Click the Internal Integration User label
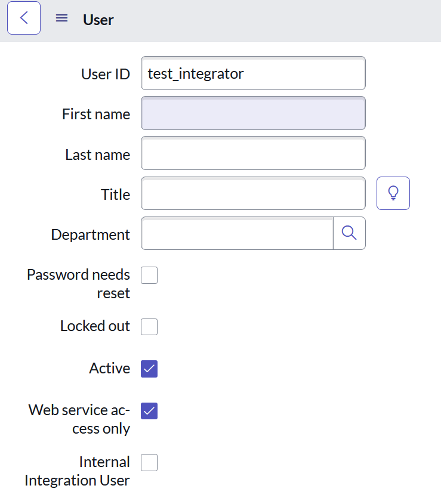The height and width of the screenshot is (504, 441). click(x=77, y=471)
